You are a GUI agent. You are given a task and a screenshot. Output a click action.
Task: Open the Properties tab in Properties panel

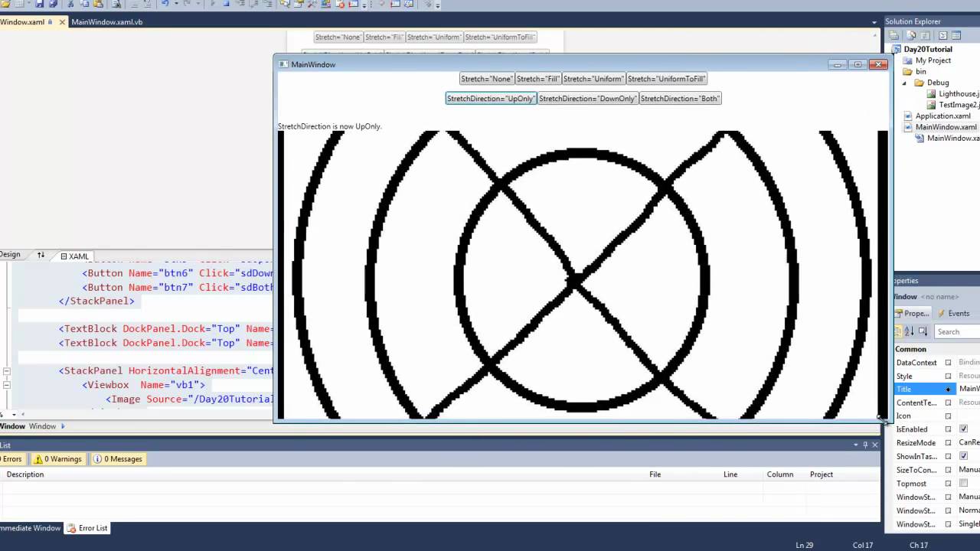pos(912,313)
